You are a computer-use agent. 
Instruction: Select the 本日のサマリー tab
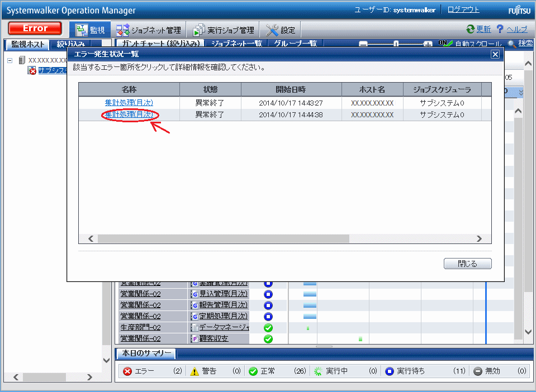pos(146,353)
